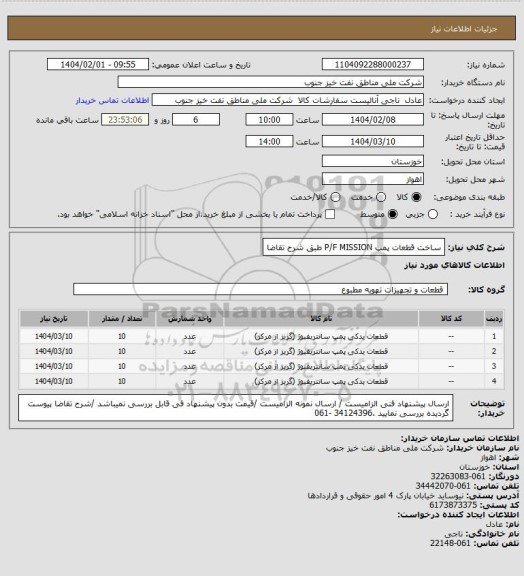Open the اطلاعات تماس خریدار link
524x576 pixels.
pyautogui.click(x=112, y=100)
